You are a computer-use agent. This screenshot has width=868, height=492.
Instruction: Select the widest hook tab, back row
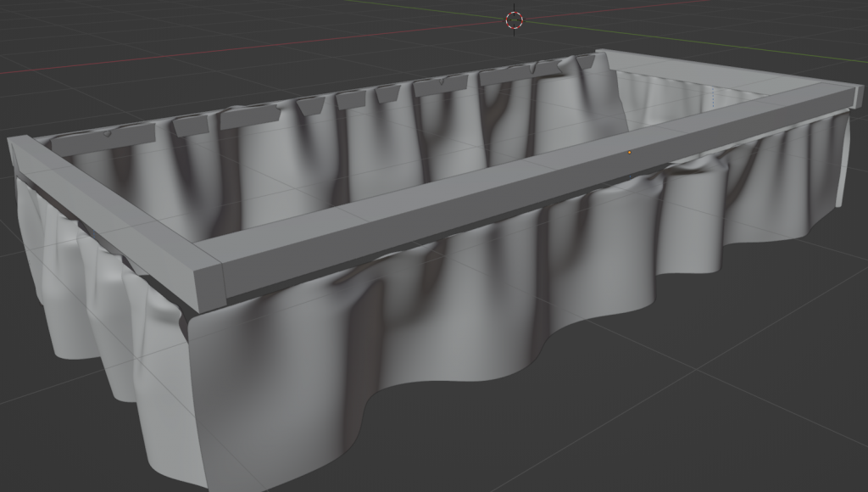tap(251, 117)
